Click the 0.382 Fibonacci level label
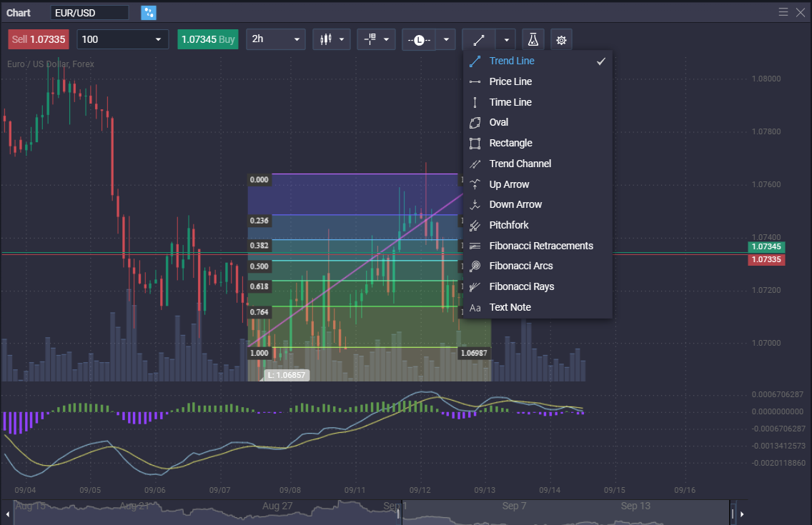The width and height of the screenshot is (812, 525). (259, 245)
